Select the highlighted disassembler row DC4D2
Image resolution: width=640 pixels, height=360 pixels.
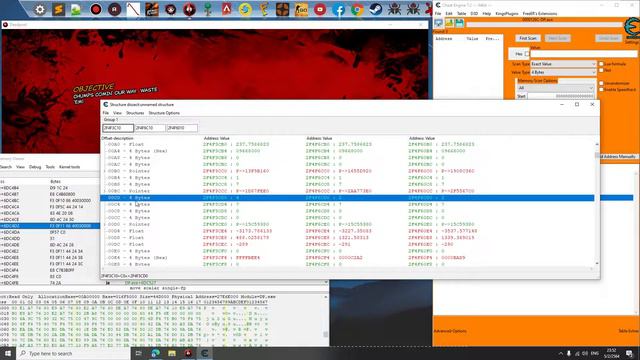point(50,226)
